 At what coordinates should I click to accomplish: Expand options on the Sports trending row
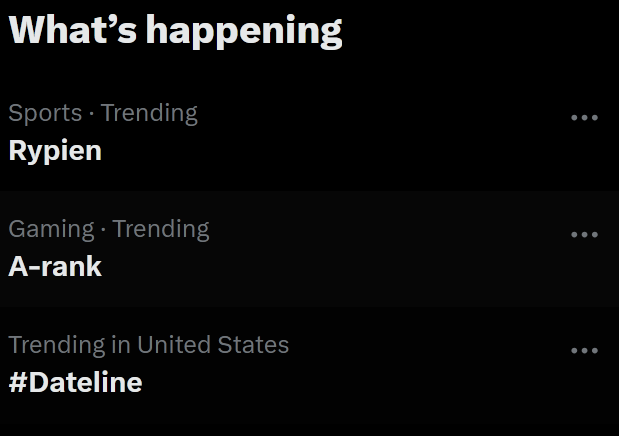[584, 118]
